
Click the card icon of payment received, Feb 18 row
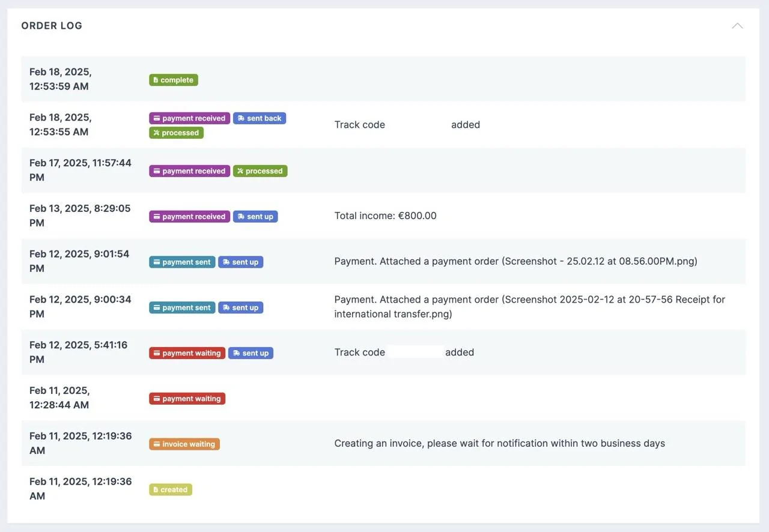pyautogui.click(x=157, y=118)
